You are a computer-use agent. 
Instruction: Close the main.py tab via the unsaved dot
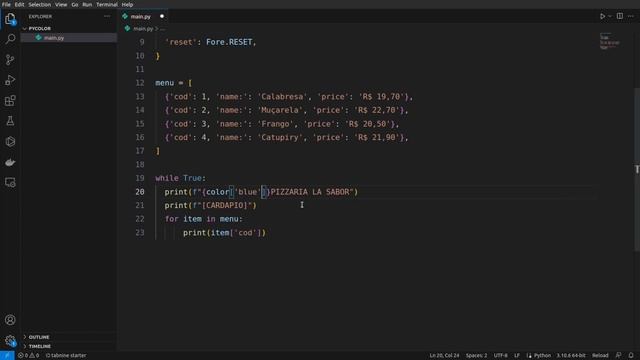(162, 16)
